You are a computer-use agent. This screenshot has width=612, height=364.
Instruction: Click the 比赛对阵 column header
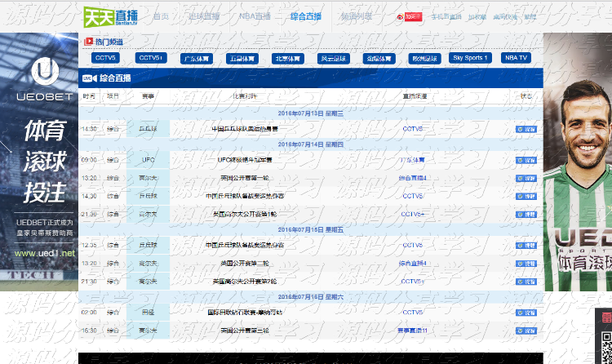pos(245,96)
